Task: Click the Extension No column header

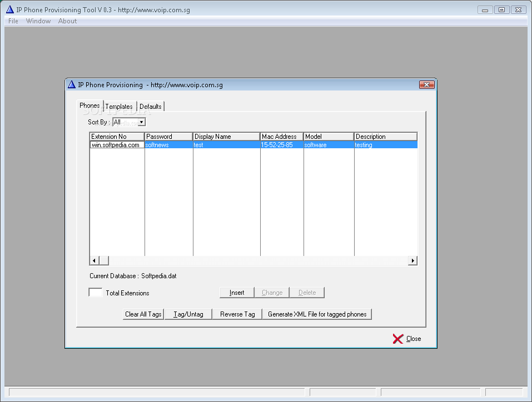Action: tap(117, 136)
